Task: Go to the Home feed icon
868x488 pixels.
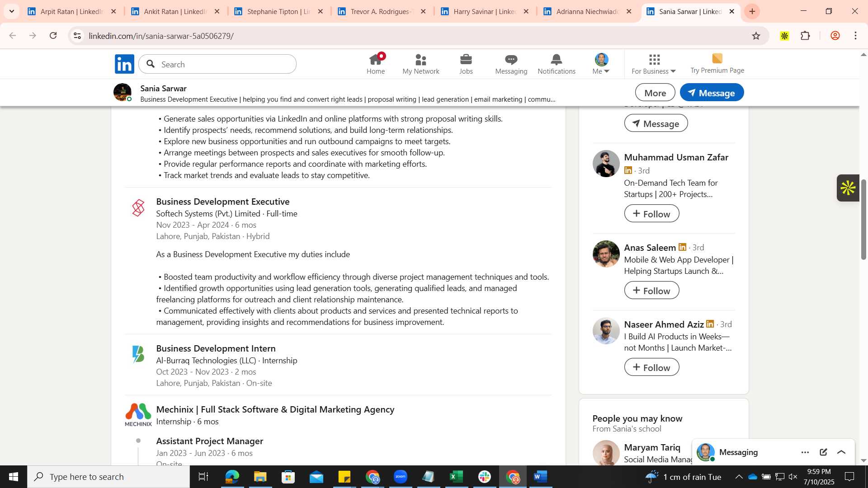Action: click(x=376, y=64)
